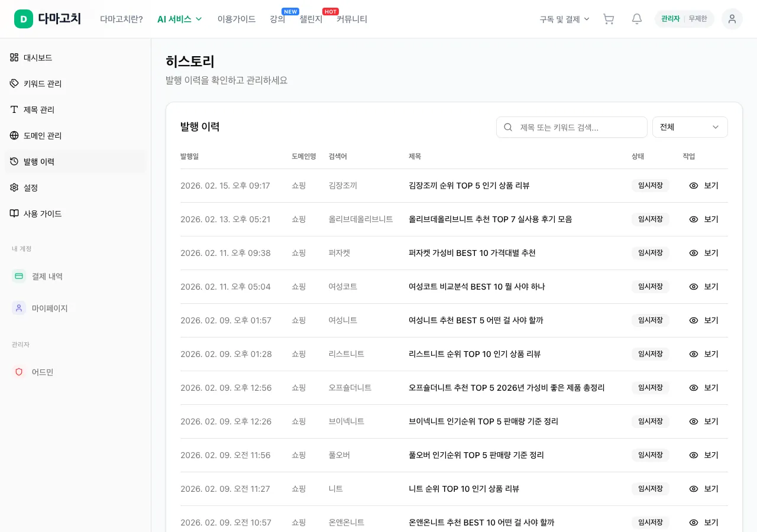Click 임시저장 status badge in 김장조끼 row

[651, 186]
